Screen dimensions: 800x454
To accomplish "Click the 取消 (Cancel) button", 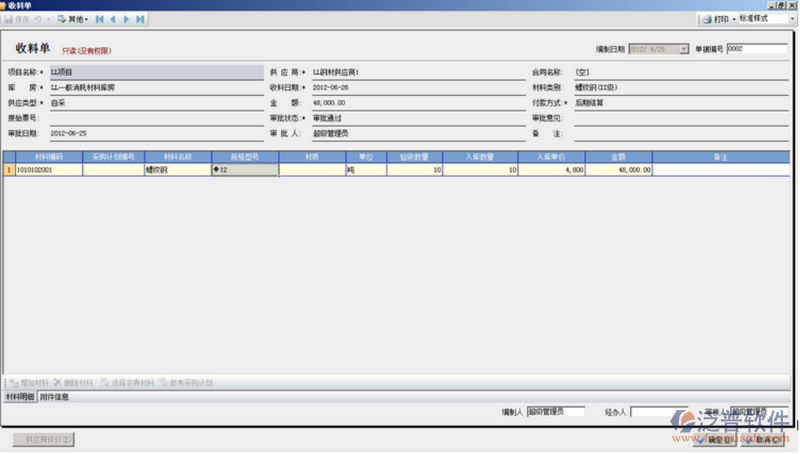I will pos(762,440).
